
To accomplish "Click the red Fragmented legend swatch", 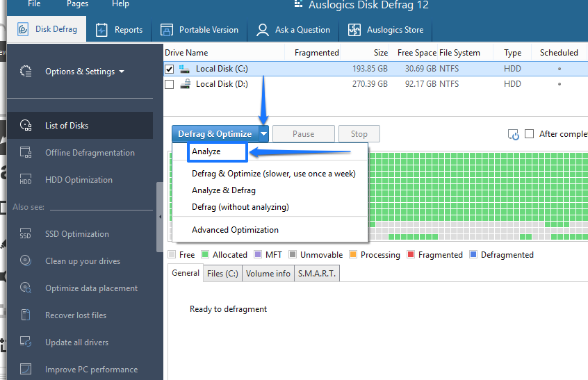I will [411, 255].
